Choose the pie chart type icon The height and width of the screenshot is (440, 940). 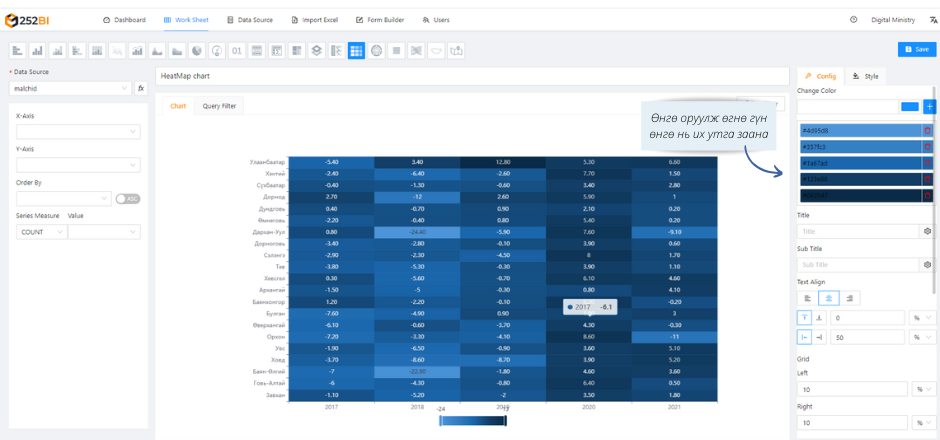click(197, 50)
